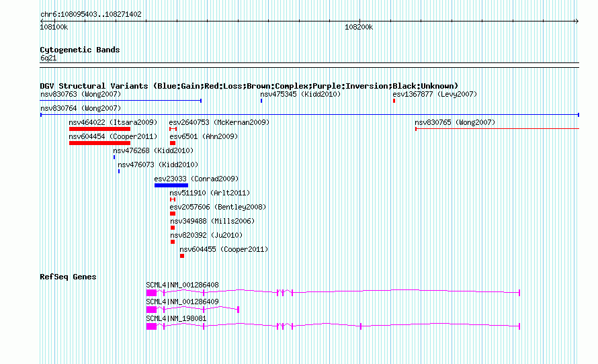Image resolution: width=598 pixels, height=364 pixels.
Task: Open the nsv475345 (Kidd2010) variant label
Action: coord(300,94)
